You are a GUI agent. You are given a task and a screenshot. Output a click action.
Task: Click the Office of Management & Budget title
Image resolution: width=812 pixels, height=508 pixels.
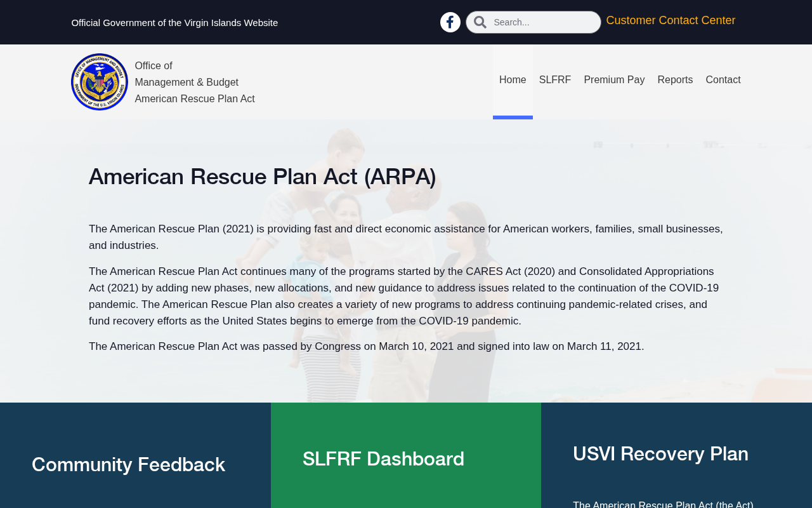pos(187,74)
